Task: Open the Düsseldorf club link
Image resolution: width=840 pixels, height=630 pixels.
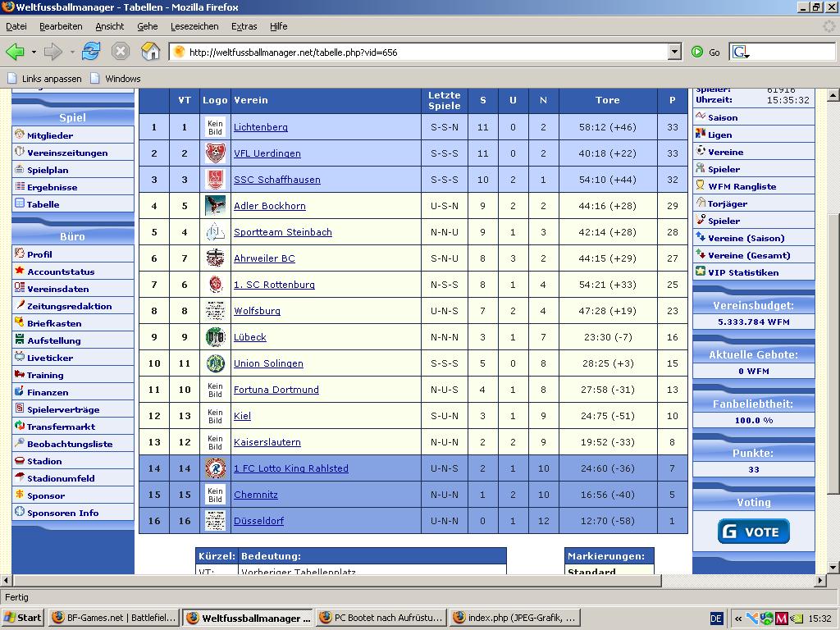Action: (x=258, y=521)
